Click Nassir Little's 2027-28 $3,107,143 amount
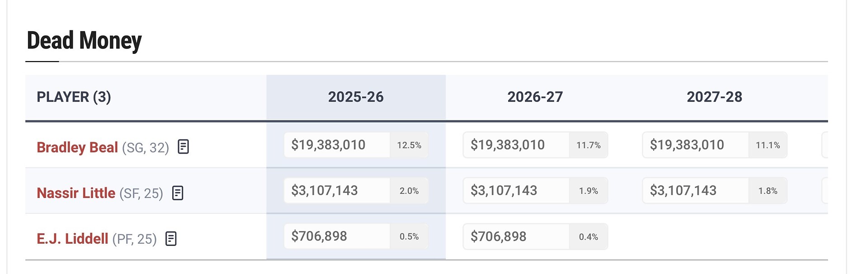 pyautogui.click(x=683, y=191)
